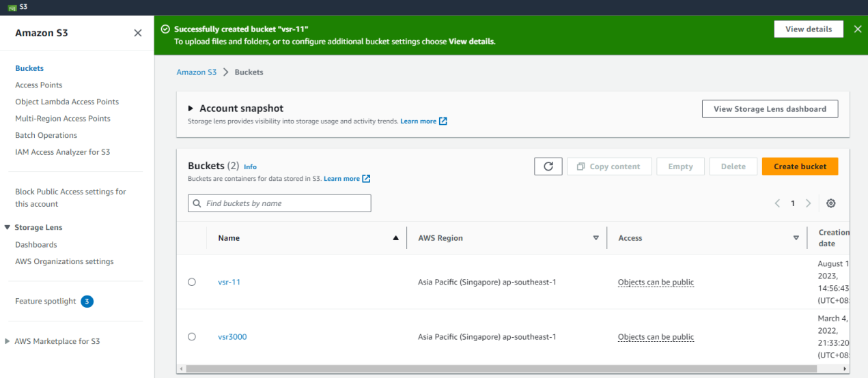868x378 pixels.
Task: Click the Feature spotlight badge showing 3
Action: pyautogui.click(x=87, y=302)
